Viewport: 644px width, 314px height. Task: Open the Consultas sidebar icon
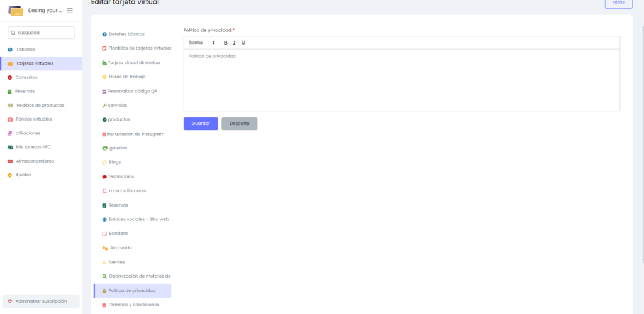pos(10,77)
